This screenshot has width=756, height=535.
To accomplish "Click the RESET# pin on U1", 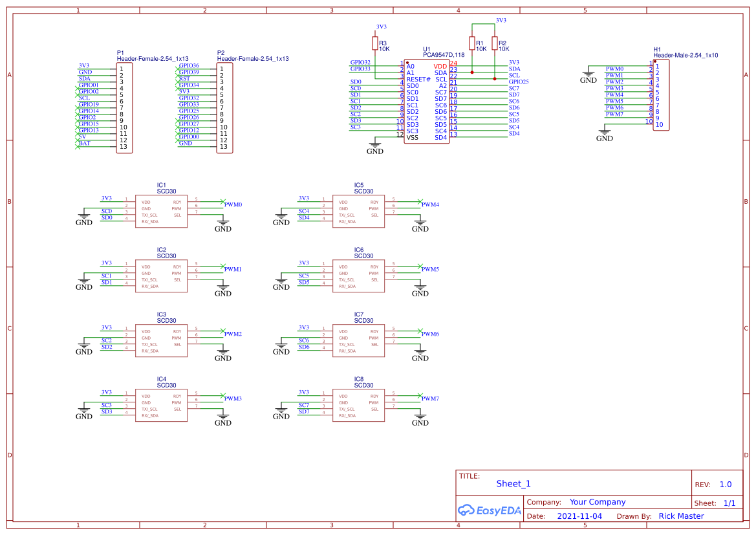I will (x=419, y=79).
